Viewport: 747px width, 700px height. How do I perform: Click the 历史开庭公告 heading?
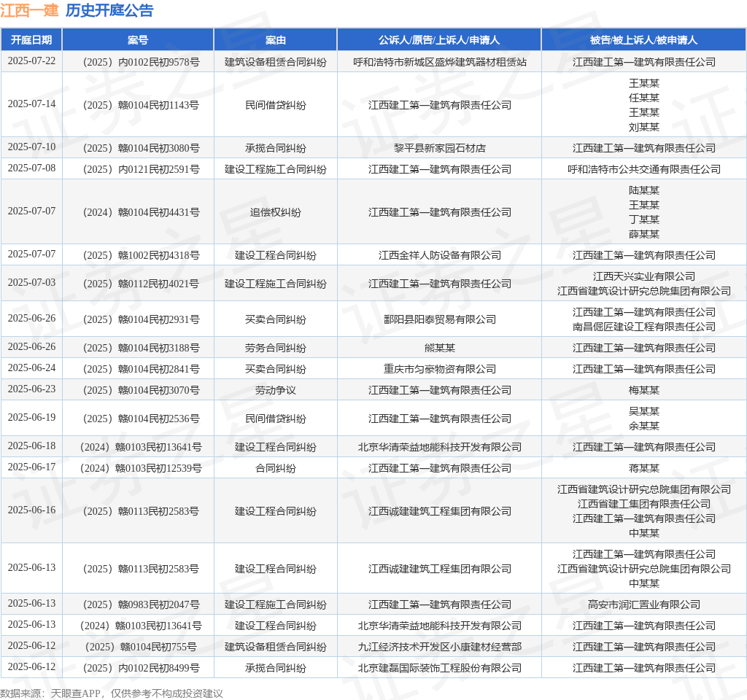pyautogui.click(x=109, y=10)
